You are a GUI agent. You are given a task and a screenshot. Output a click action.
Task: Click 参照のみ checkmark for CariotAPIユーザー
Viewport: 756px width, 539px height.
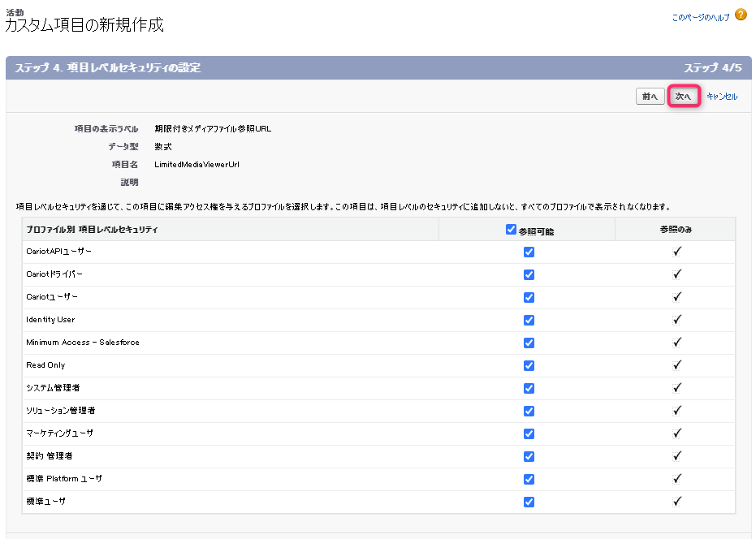point(677,252)
